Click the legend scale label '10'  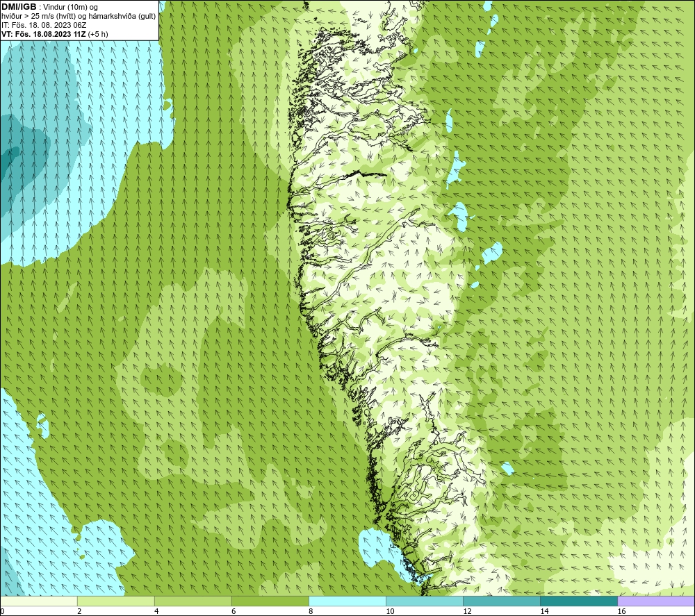click(x=390, y=611)
